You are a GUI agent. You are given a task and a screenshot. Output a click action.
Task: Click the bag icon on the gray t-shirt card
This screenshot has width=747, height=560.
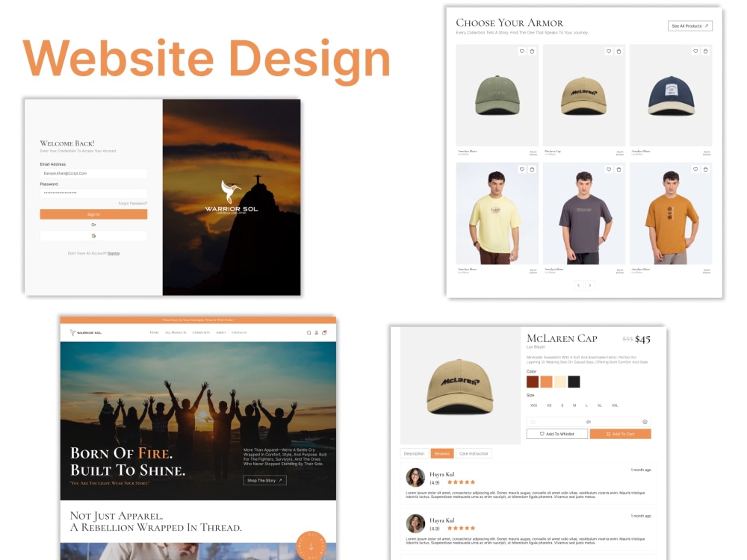click(x=619, y=169)
